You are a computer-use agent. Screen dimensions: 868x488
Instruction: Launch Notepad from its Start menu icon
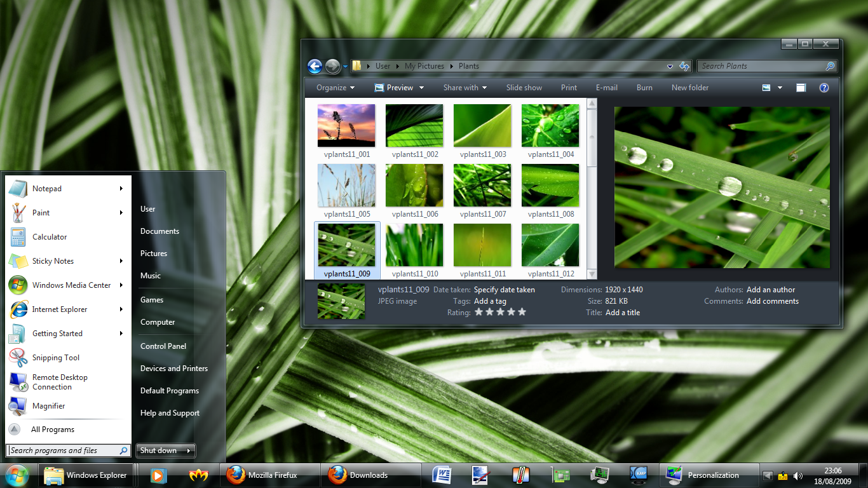click(18, 189)
